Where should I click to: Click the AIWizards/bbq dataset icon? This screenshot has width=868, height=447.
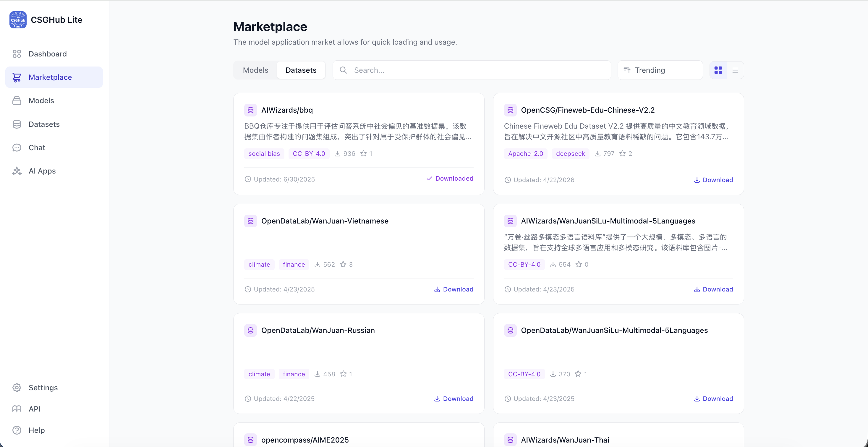point(250,110)
